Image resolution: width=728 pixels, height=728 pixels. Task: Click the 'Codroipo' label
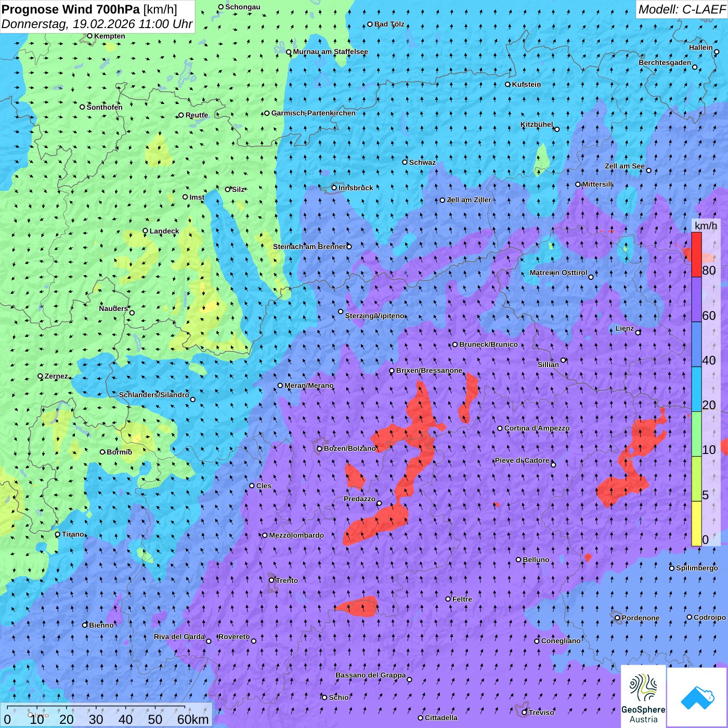coord(710,617)
